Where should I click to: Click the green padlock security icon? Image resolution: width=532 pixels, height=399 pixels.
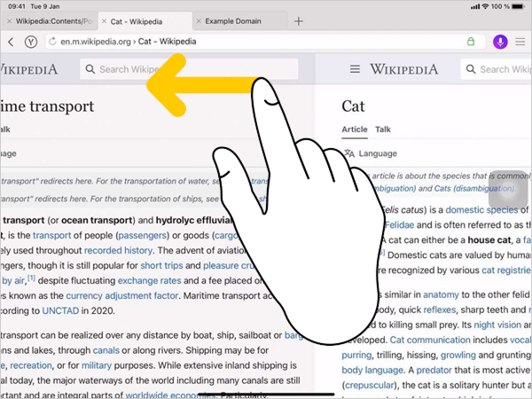(x=470, y=42)
